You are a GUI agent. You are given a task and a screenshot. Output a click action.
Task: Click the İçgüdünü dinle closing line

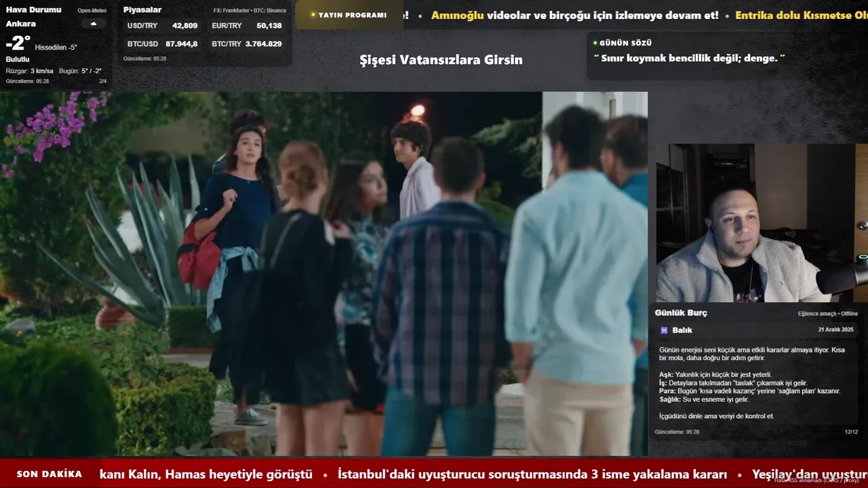click(x=716, y=416)
